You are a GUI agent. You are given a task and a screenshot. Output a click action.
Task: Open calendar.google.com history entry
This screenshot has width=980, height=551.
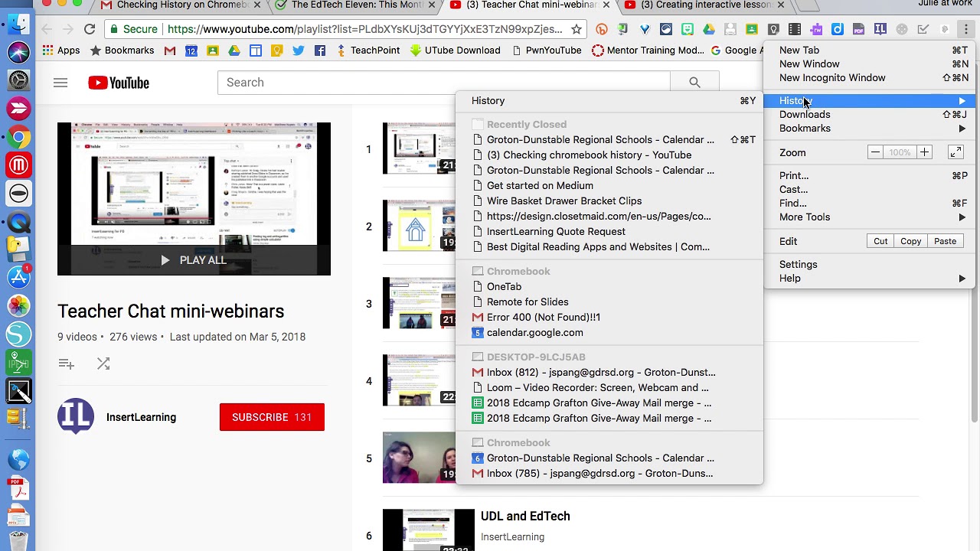pyautogui.click(x=609, y=332)
